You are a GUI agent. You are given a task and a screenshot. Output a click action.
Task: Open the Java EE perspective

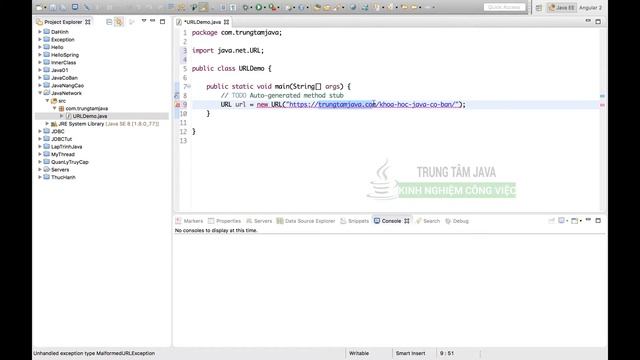click(562, 7)
